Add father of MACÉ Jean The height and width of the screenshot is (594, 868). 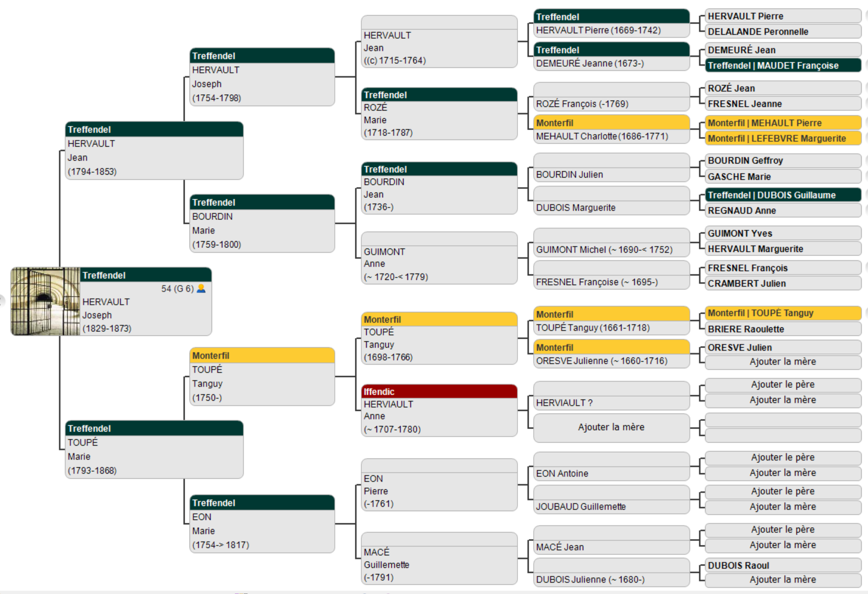click(x=783, y=530)
